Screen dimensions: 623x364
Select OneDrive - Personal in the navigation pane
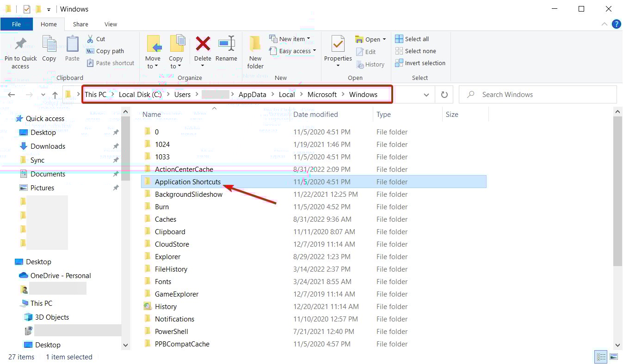click(61, 276)
